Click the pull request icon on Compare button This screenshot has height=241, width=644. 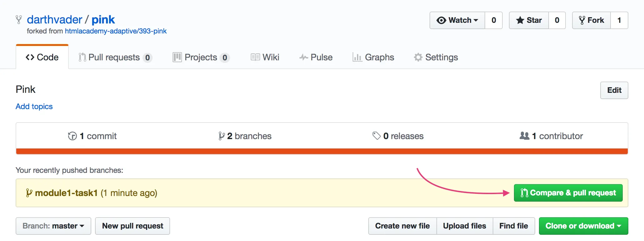(524, 193)
